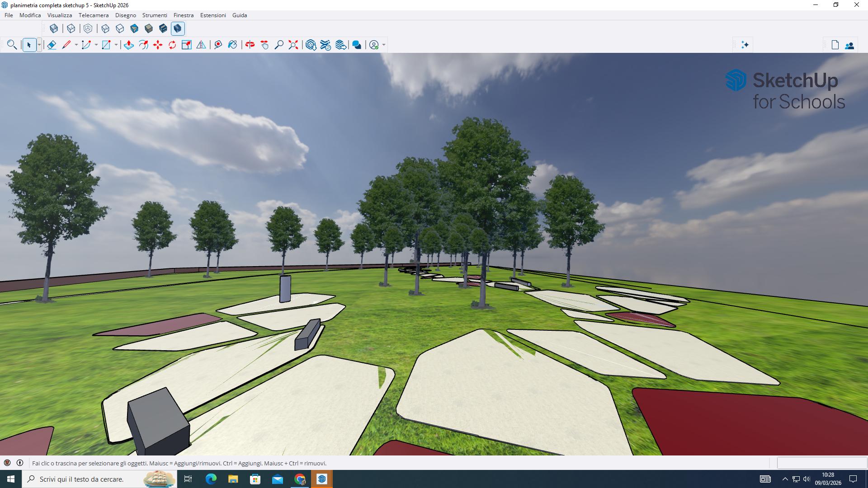
Task: Enable Shaded with Textures style
Action: [149, 28]
